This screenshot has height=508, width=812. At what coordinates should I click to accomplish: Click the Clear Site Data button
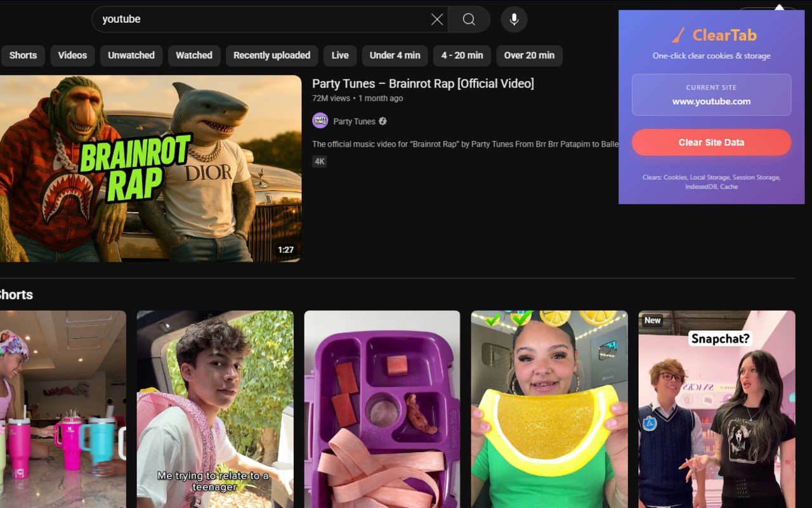tap(711, 143)
